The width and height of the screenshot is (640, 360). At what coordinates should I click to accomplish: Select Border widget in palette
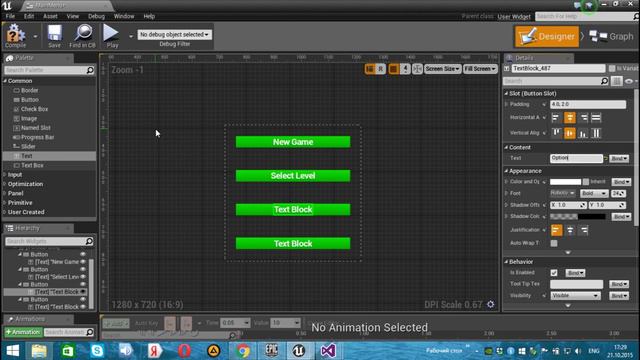(29, 90)
